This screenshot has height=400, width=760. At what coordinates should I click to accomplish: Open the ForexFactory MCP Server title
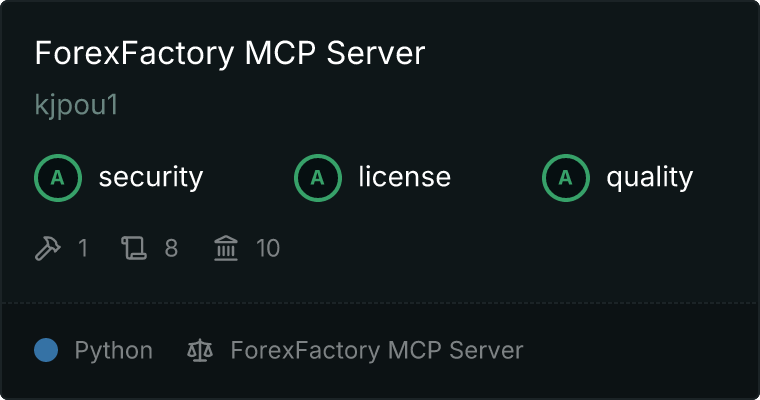click(x=230, y=53)
